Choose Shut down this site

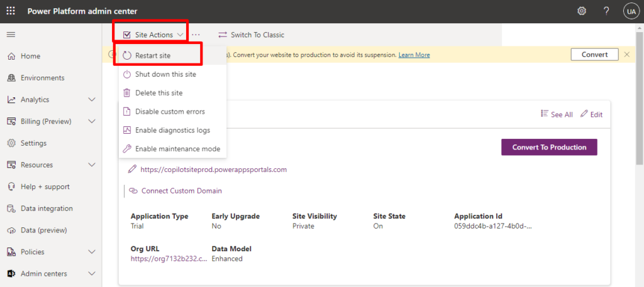pyautogui.click(x=172, y=75)
